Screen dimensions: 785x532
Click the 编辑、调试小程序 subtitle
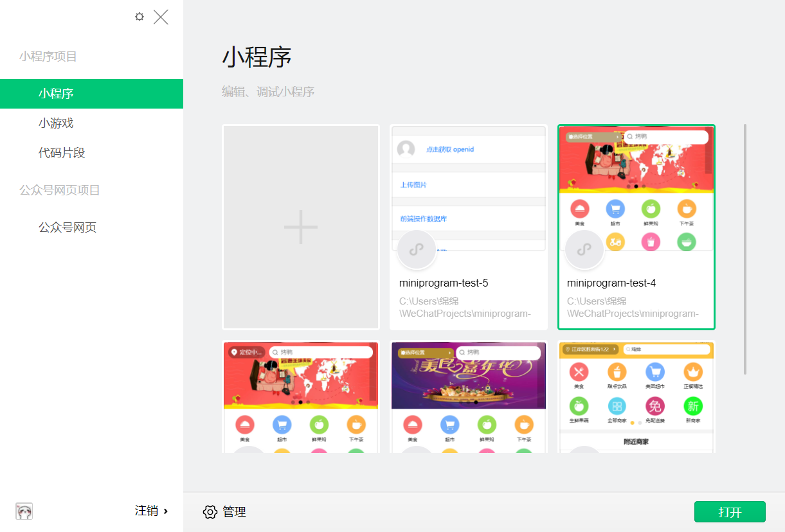coord(268,92)
